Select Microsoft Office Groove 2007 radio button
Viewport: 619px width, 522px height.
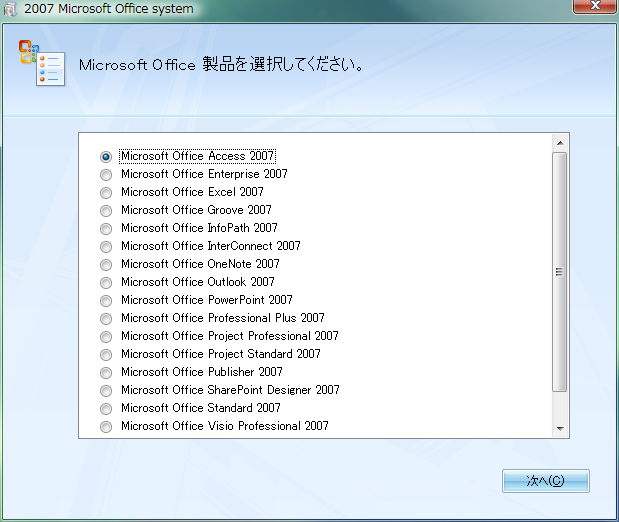(106, 211)
